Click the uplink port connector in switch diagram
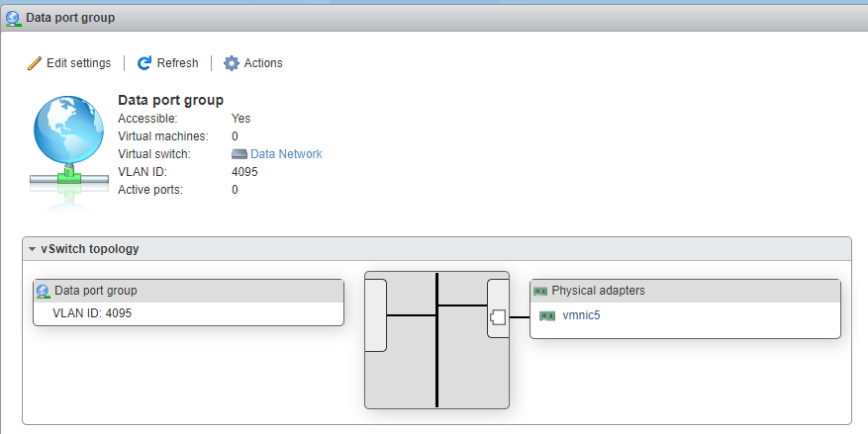The image size is (868, 434). click(x=499, y=316)
